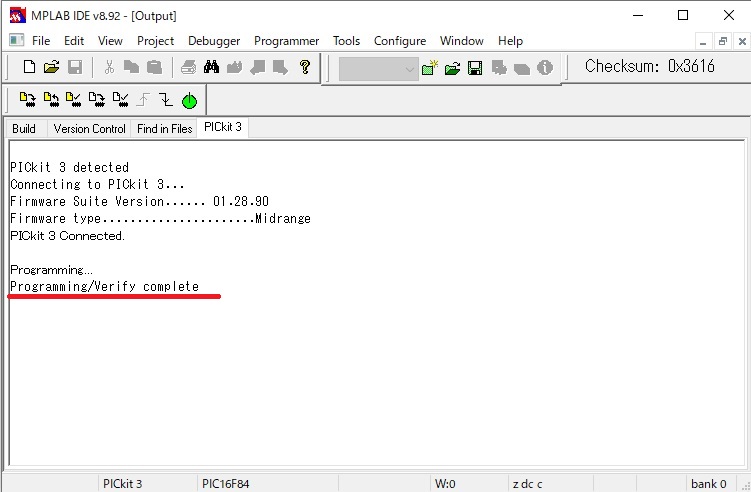Open the View menu
The height and width of the screenshot is (492, 751).
(110, 41)
